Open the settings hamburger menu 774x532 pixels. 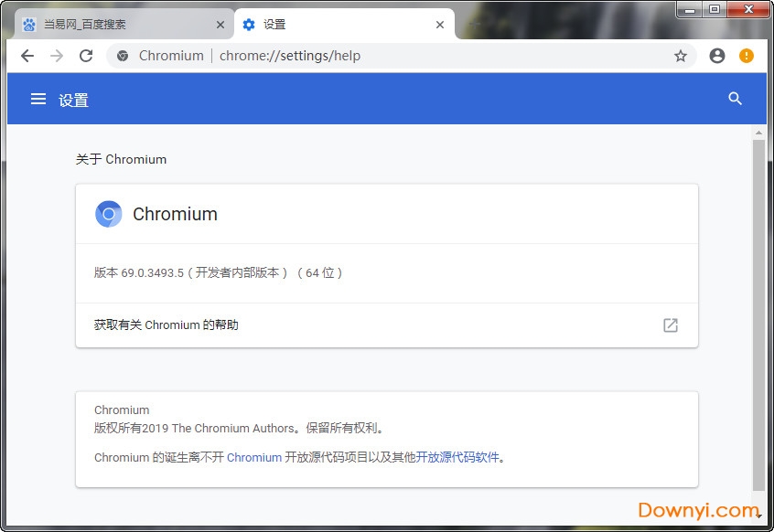tap(38, 99)
